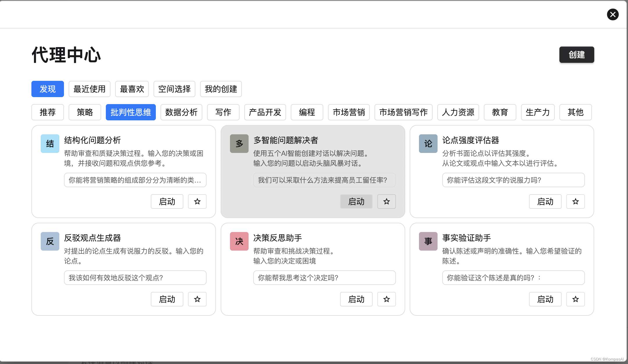Click the star icon on 结构化问题分析 card
This screenshot has width=628, height=364.
(197, 201)
